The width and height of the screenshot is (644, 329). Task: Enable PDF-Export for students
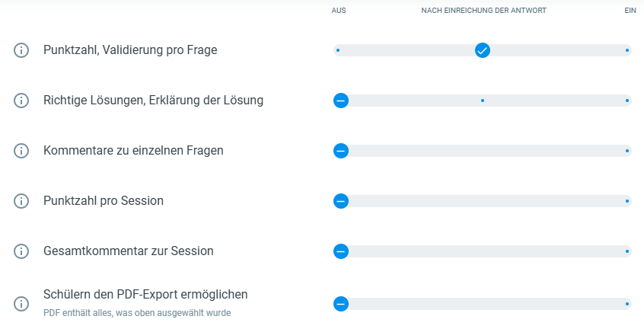coord(627,304)
